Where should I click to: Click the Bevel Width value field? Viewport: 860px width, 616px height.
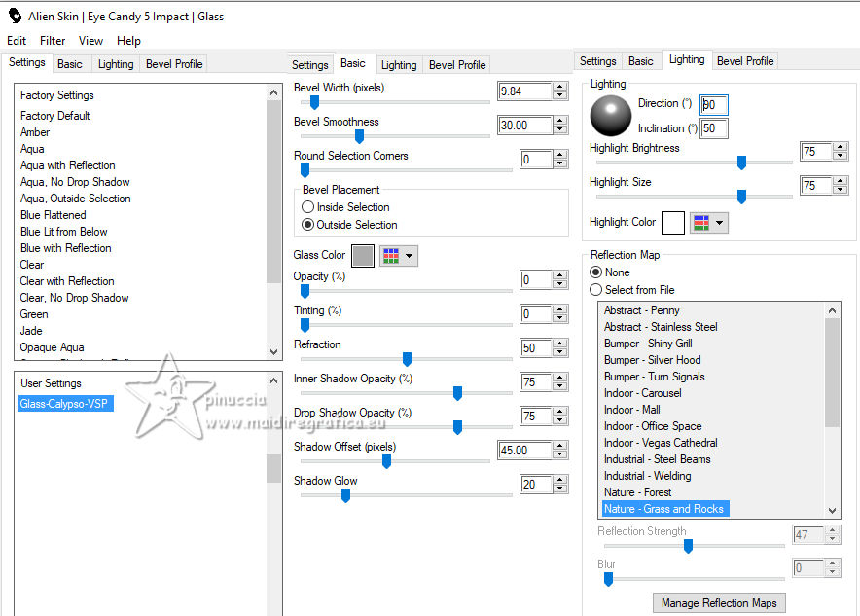click(524, 91)
